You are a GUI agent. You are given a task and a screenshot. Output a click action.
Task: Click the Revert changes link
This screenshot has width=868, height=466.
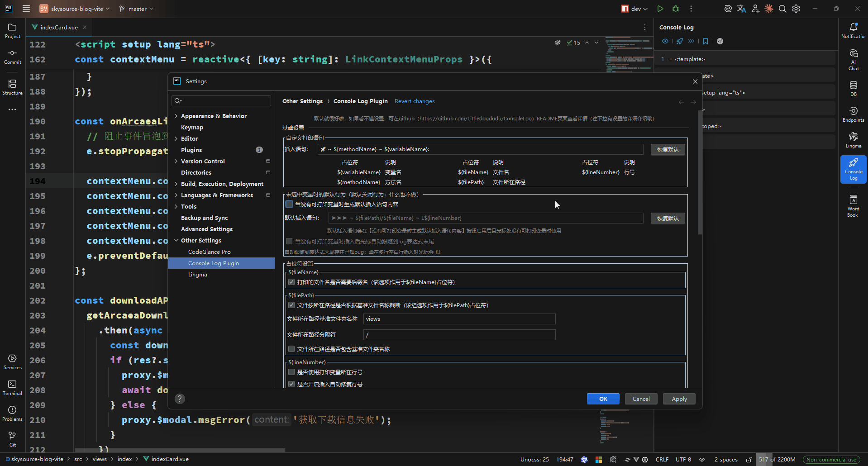(x=414, y=101)
